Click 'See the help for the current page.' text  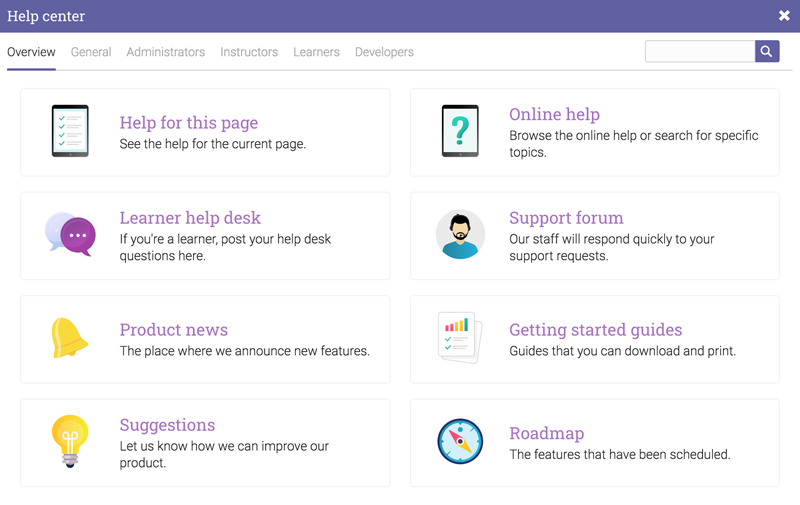(x=213, y=144)
